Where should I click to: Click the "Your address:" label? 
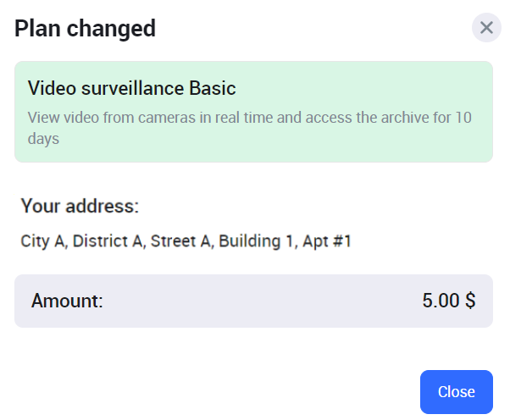(80, 206)
